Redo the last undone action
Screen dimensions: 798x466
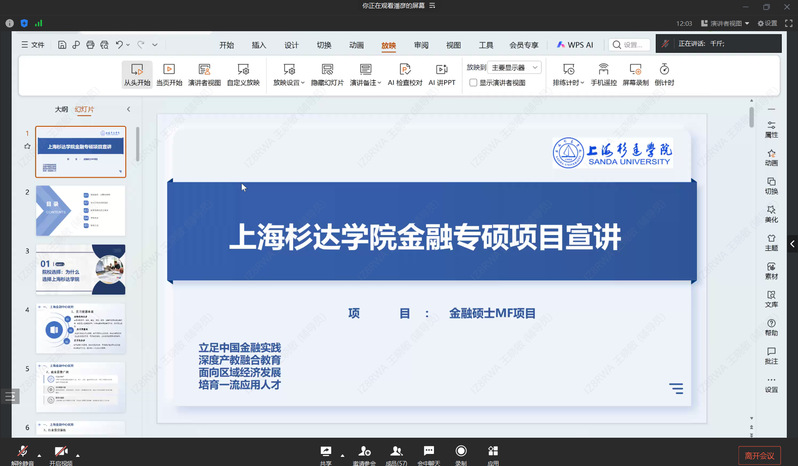[141, 45]
